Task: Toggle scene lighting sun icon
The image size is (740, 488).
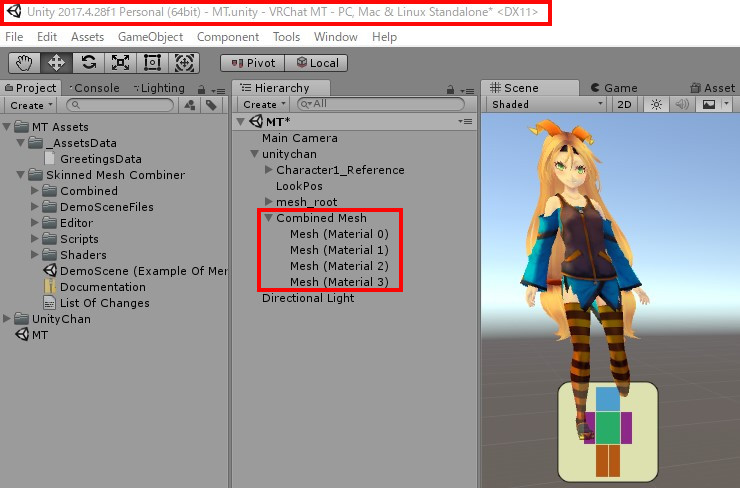Action: point(656,104)
